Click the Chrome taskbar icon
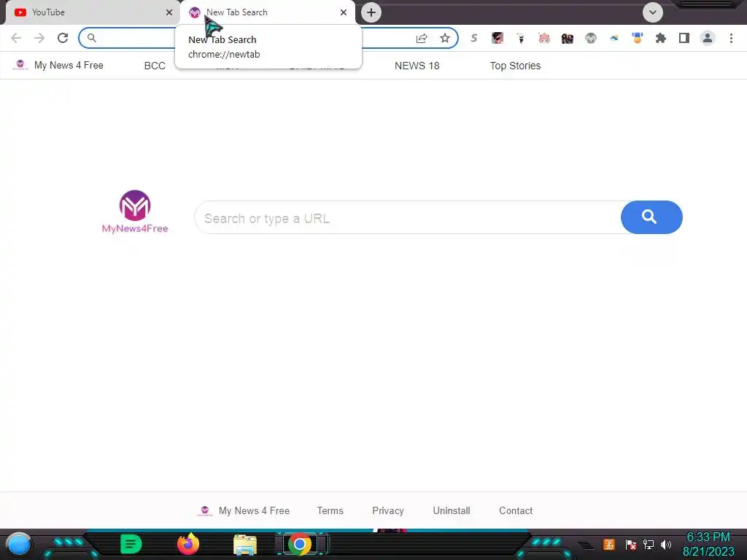 300,544
